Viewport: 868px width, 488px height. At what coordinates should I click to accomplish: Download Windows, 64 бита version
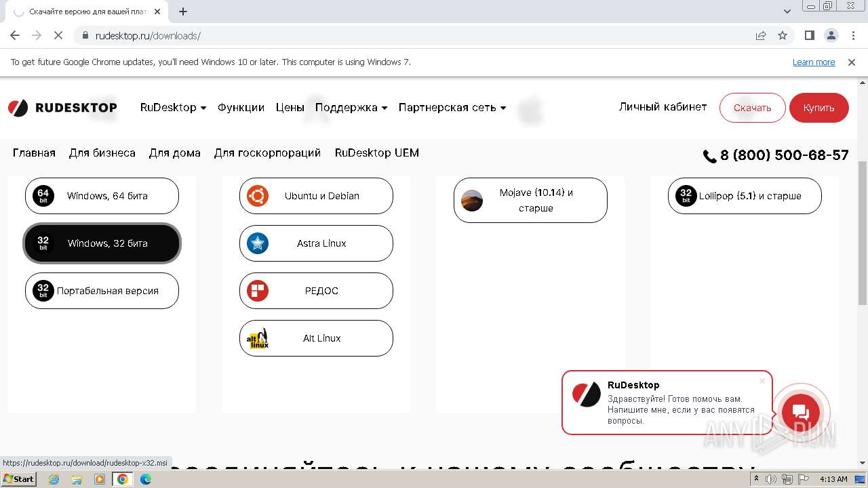[102, 196]
